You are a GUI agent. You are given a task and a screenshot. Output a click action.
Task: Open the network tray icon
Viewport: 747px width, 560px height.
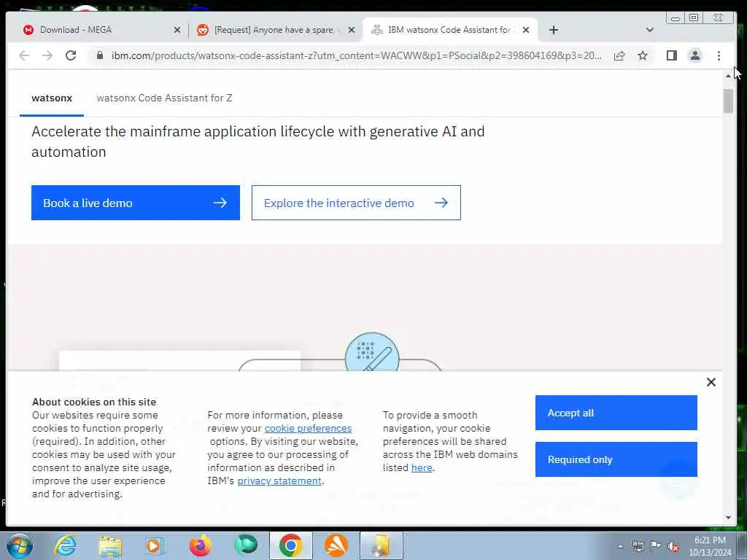click(x=638, y=547)
